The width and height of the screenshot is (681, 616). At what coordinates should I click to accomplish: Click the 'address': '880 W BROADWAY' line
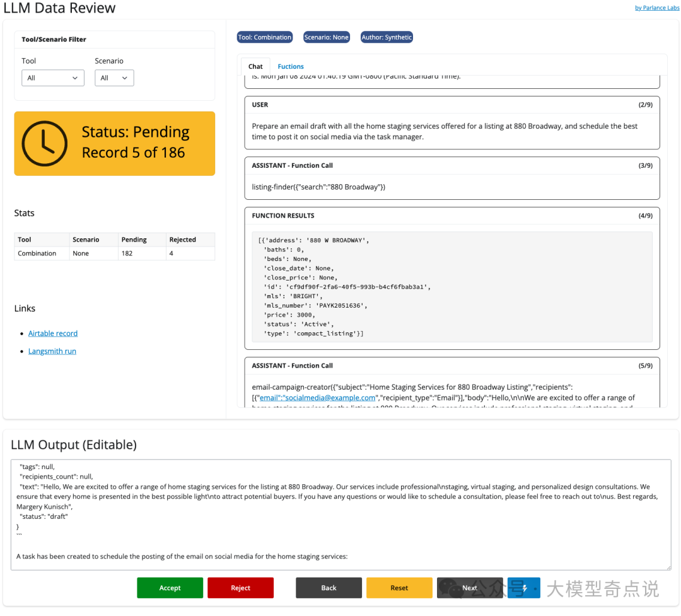[313, 241]
